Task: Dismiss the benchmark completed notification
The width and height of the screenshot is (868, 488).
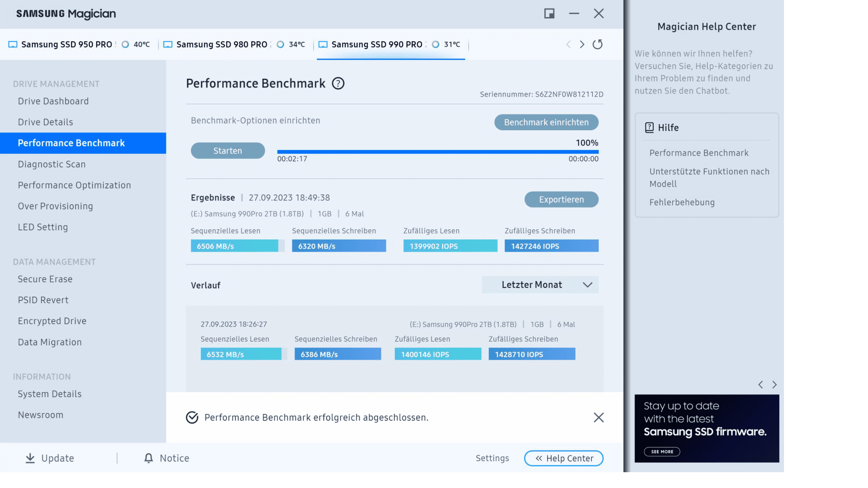Action: click(598, 417)
